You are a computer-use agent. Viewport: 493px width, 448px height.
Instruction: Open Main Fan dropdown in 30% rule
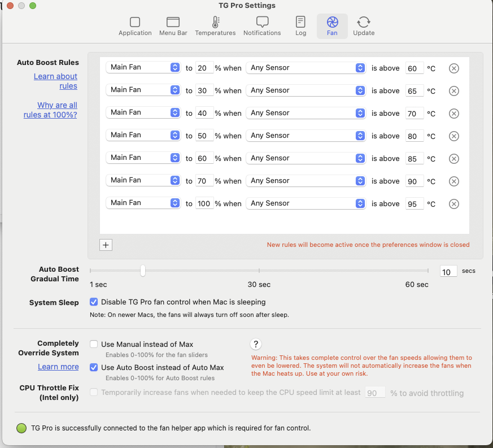143,90
